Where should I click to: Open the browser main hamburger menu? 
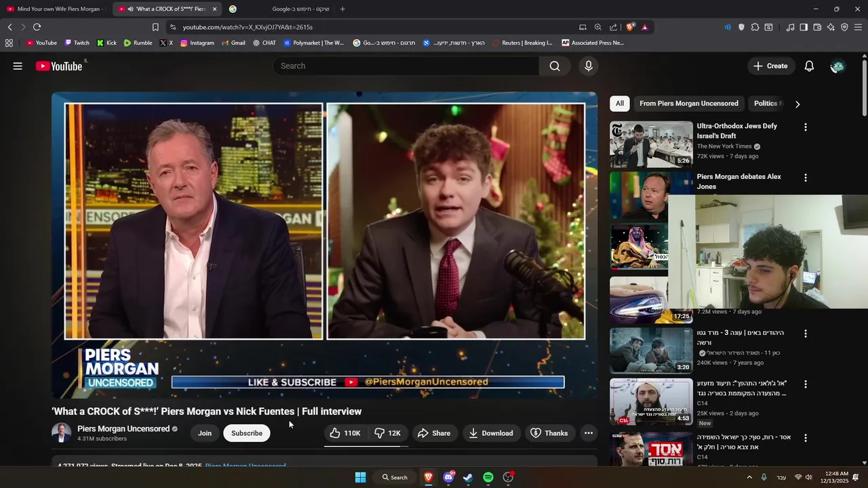858,27
